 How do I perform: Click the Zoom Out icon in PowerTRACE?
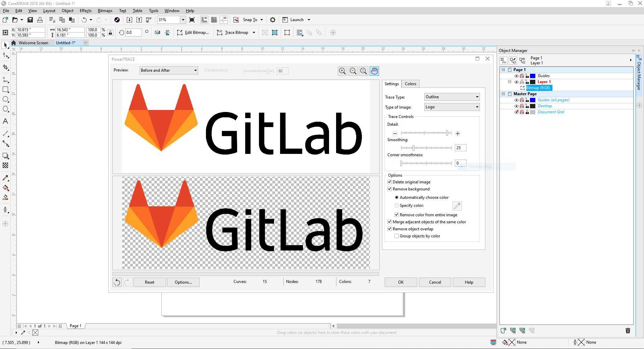point(353,71)
